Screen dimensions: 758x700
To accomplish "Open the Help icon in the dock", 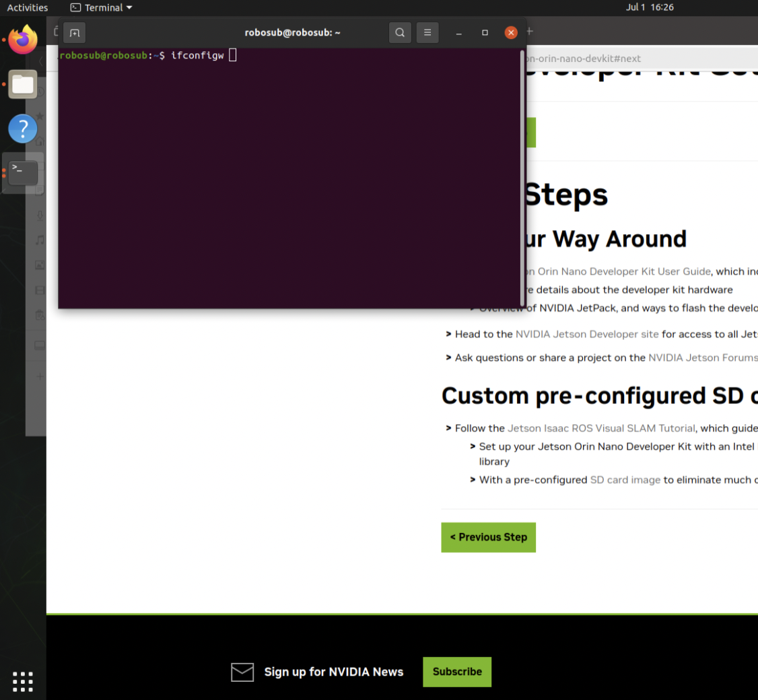I will tap(23, 129).
